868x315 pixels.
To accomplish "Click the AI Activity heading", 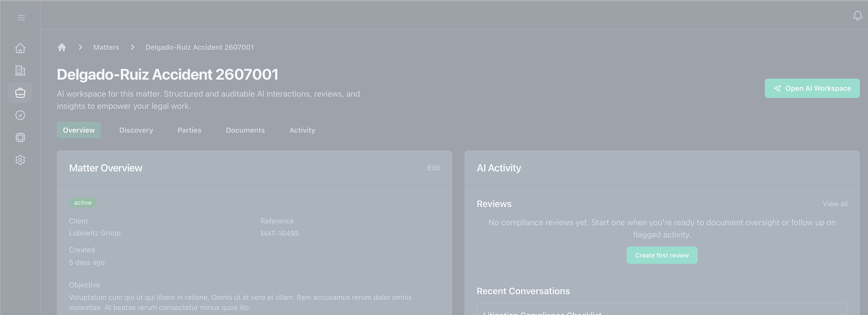I will [499, 168].
